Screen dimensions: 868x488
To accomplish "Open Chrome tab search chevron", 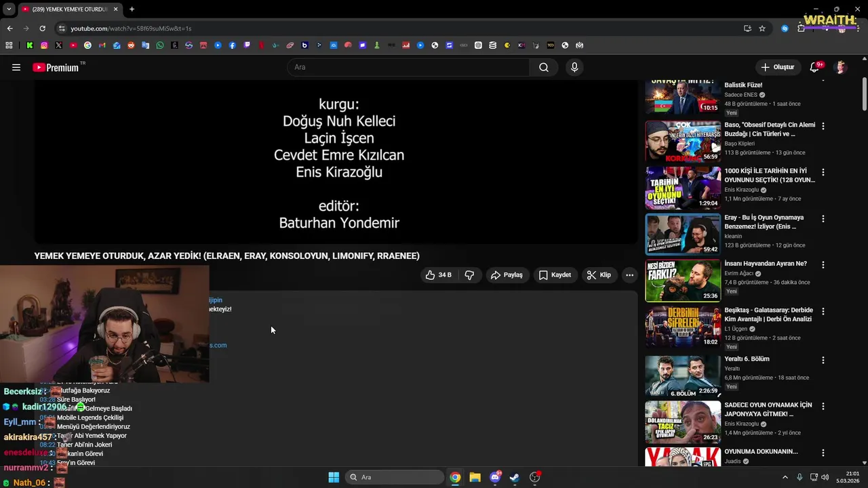I will [9, 9].
